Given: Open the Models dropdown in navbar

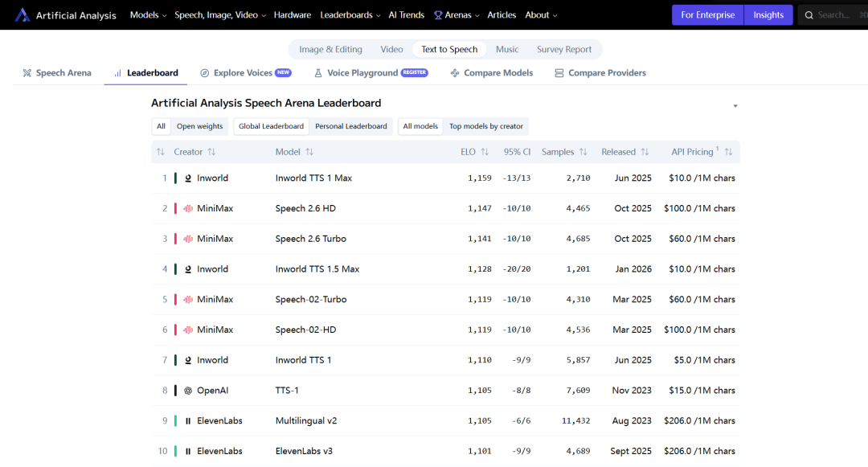Looking at the screenshot, I should [148, 15].
